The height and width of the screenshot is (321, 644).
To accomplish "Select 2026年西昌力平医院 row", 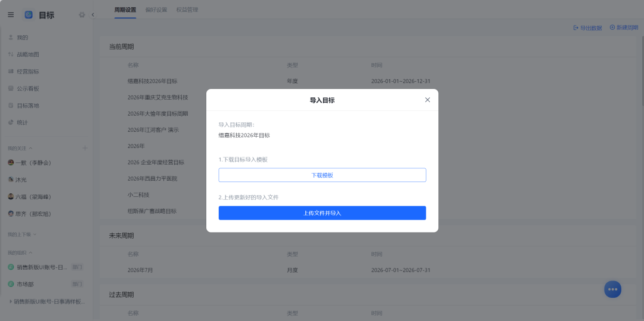I will (x=367, y=179).
